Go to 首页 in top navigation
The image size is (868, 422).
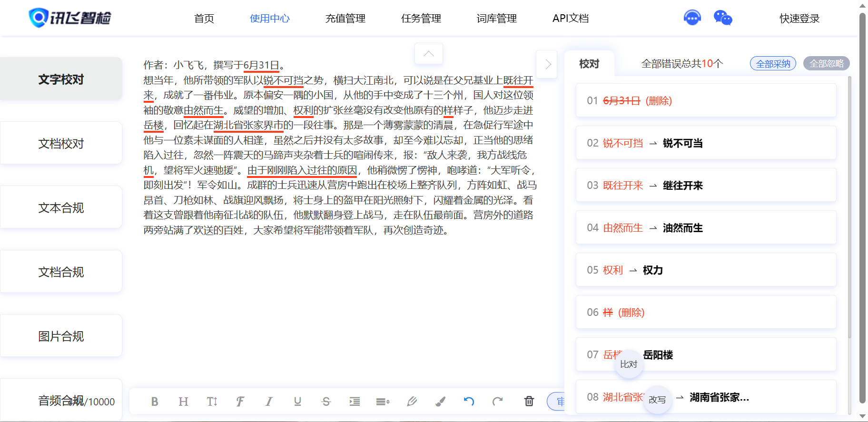point(204,18)
